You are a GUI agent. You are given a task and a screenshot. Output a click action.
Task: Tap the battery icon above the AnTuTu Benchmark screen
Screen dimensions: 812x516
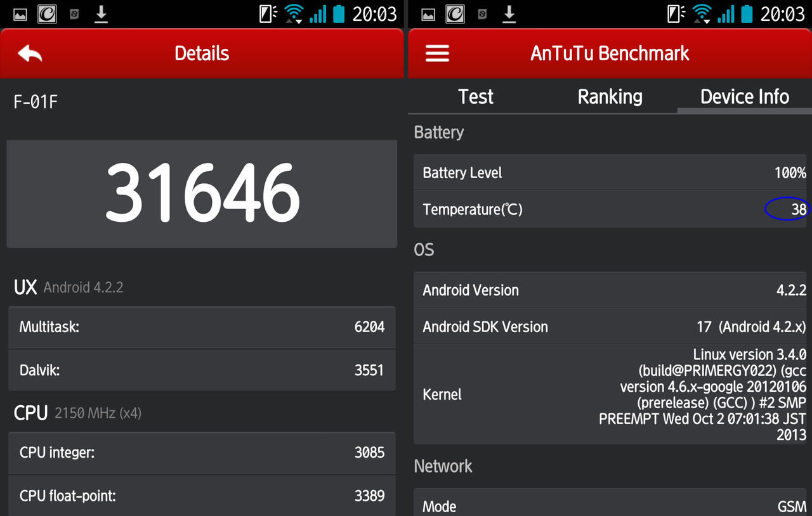coord(747,13)
